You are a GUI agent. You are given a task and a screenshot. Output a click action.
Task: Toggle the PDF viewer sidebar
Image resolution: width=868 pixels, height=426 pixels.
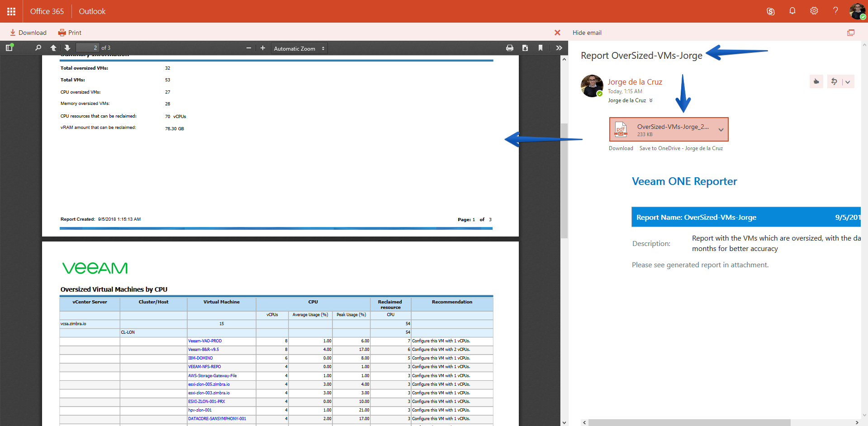[x=9, y=47]
